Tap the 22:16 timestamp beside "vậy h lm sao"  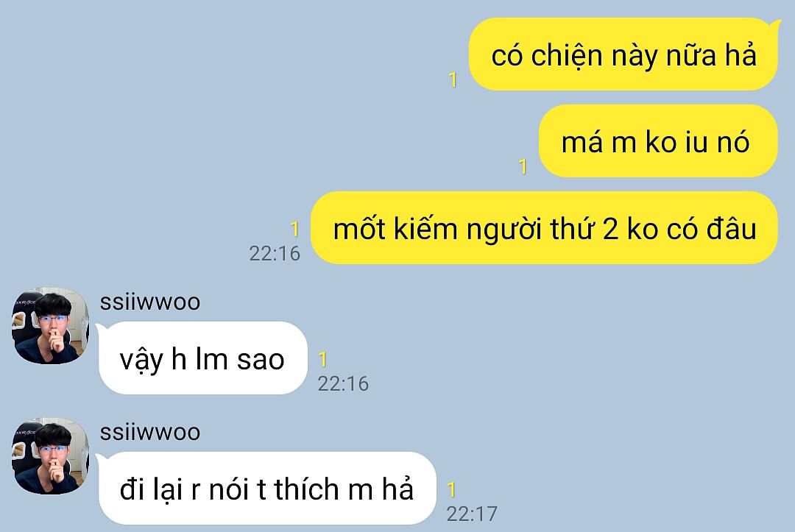pos(343,383)
